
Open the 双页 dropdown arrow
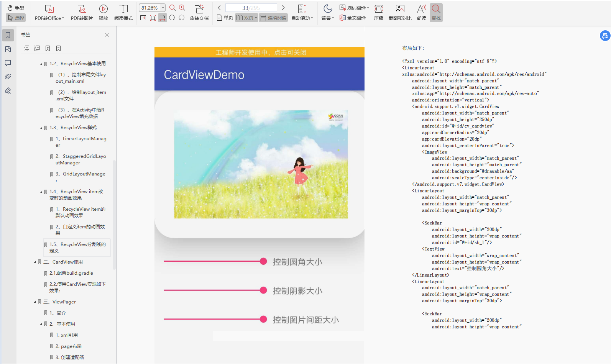click(256, 18)
